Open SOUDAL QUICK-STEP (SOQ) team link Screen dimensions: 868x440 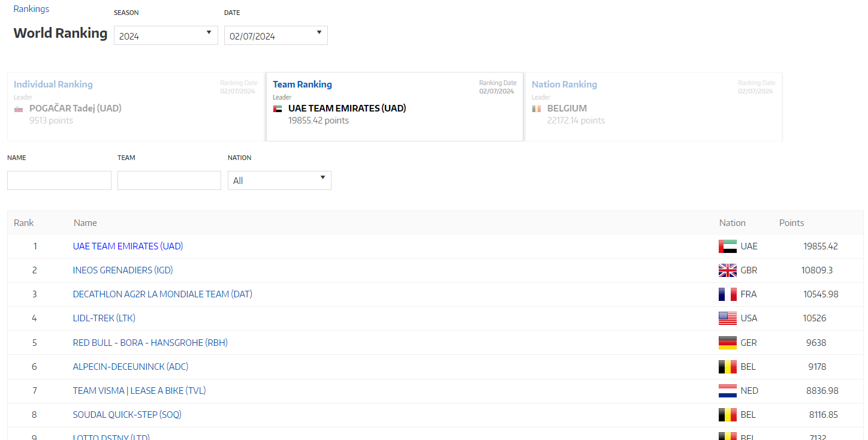(x=127, y=415)
